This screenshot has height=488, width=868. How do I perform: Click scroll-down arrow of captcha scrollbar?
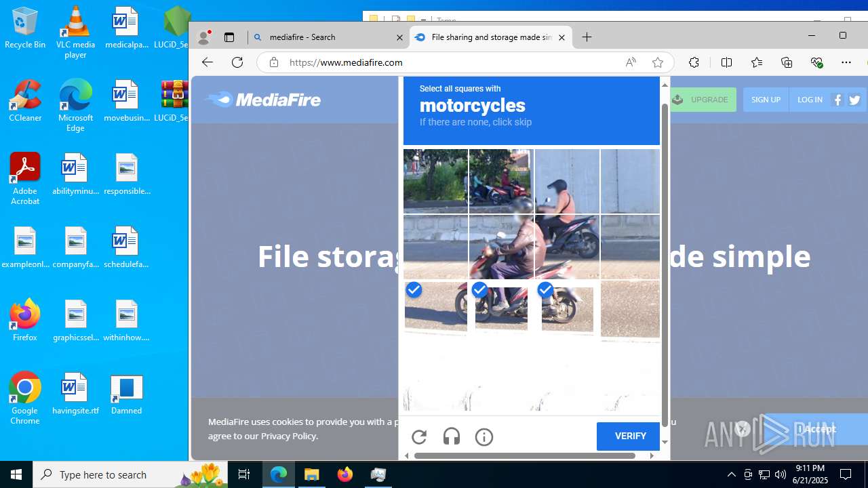[665, 442]
